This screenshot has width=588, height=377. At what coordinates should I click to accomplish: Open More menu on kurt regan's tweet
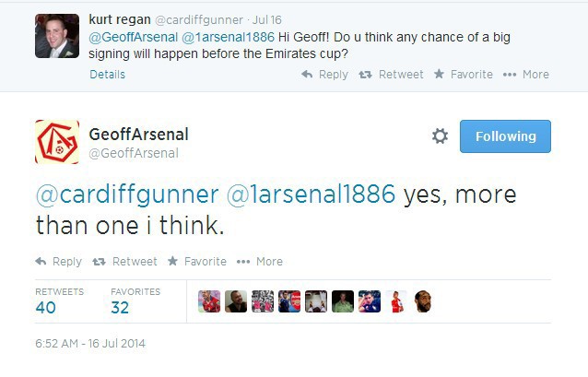click(x=526, y=75)
